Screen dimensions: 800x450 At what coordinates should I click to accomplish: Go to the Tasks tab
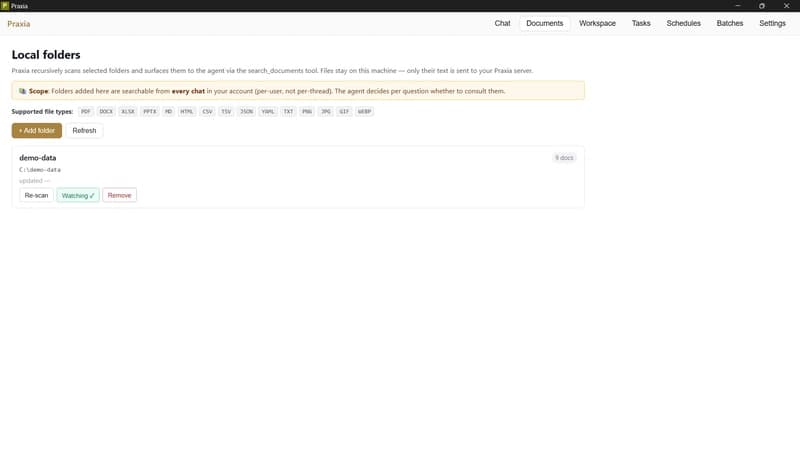(641, 23)
